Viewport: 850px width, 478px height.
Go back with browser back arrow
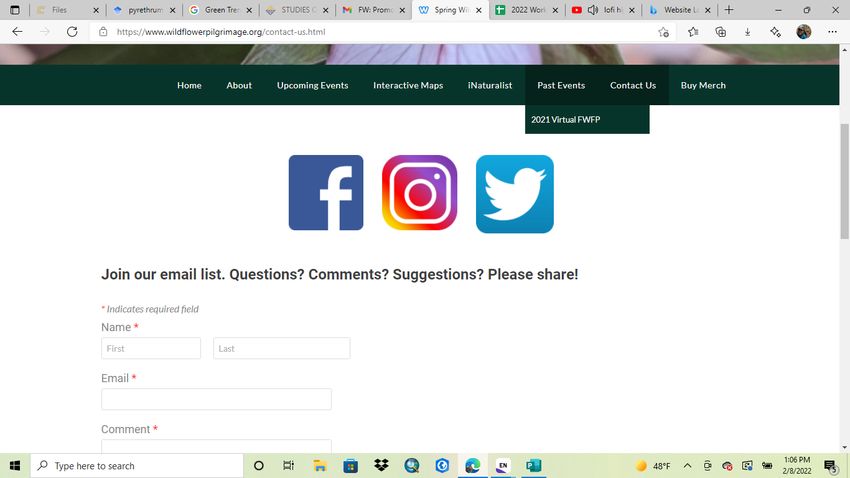click(x=17, y=32)
